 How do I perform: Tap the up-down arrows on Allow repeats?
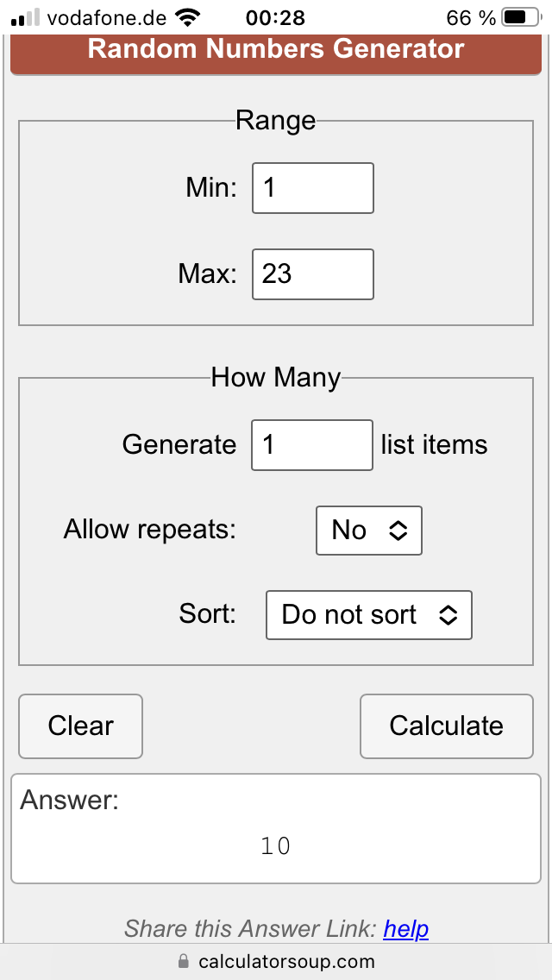[398, 531]
